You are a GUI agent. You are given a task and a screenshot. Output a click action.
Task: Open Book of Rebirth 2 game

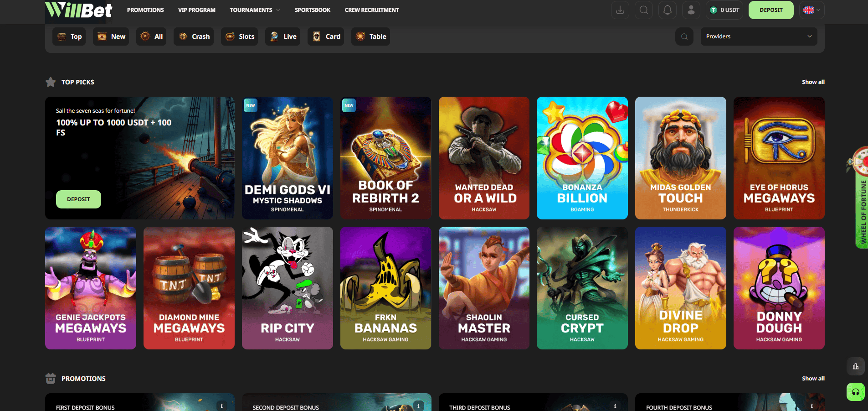coord(385,158)
